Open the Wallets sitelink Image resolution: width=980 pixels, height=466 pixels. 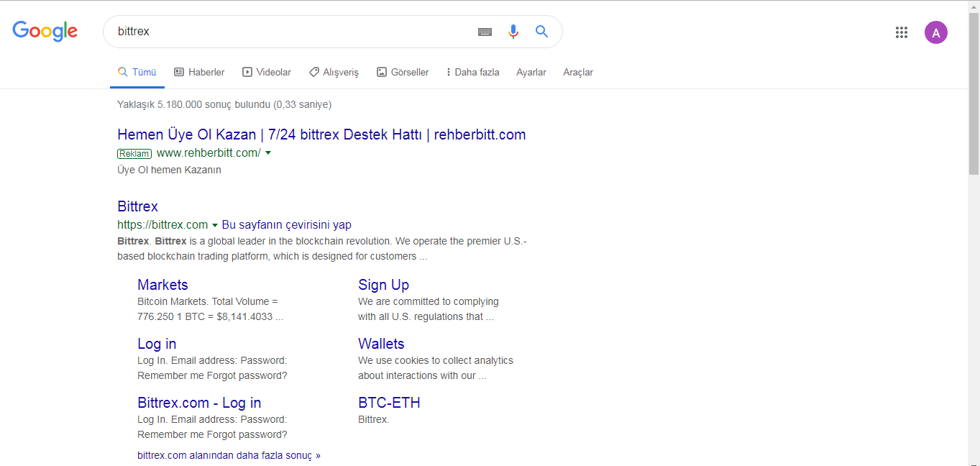[x=381, y=344]
